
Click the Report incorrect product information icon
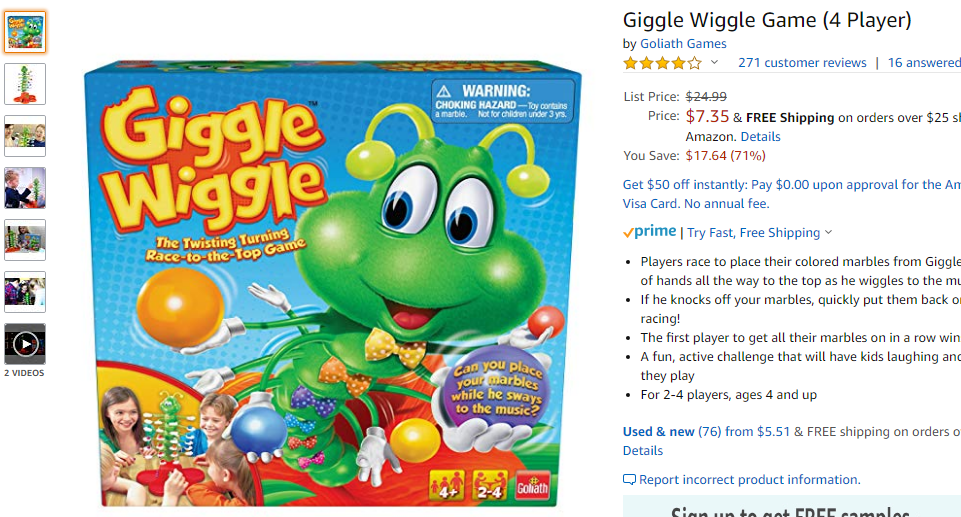pos(629,480)
